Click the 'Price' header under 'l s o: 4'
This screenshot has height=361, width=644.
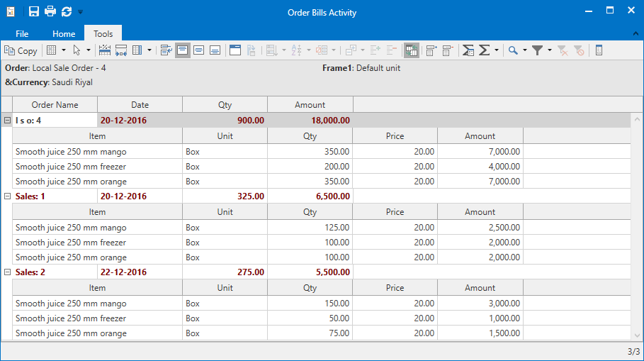point(395,136)
